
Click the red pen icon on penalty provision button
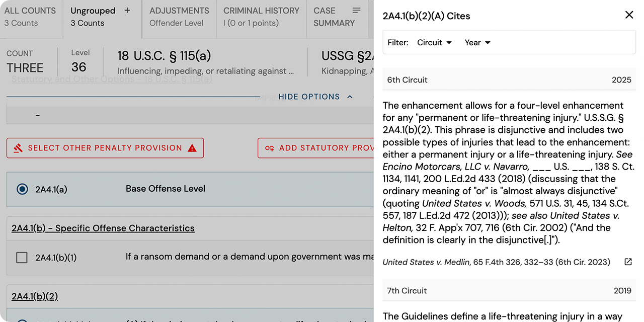click(19, 148)
